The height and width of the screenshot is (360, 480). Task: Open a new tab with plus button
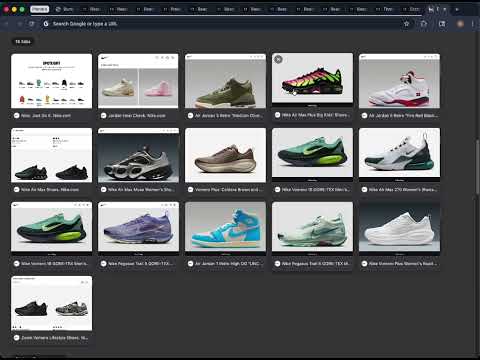pyautogui.click(x=457, y=9)
